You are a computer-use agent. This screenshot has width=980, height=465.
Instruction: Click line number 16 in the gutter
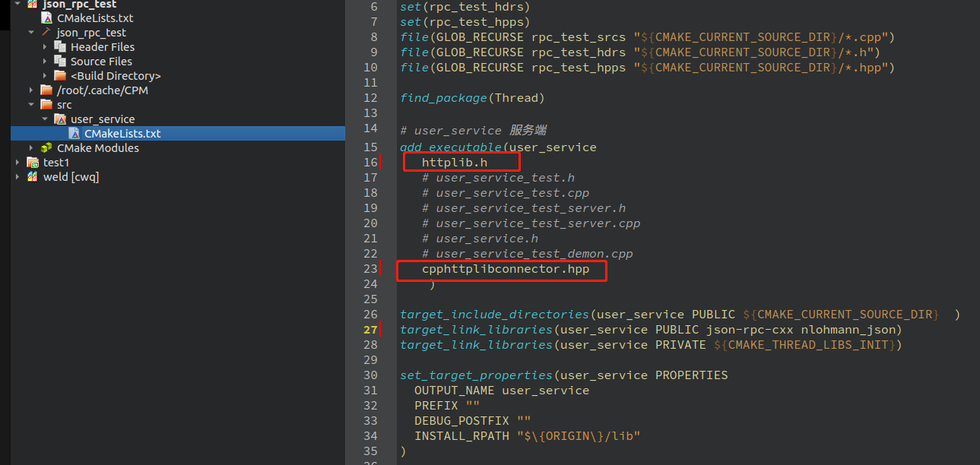[x=370, y=162]
